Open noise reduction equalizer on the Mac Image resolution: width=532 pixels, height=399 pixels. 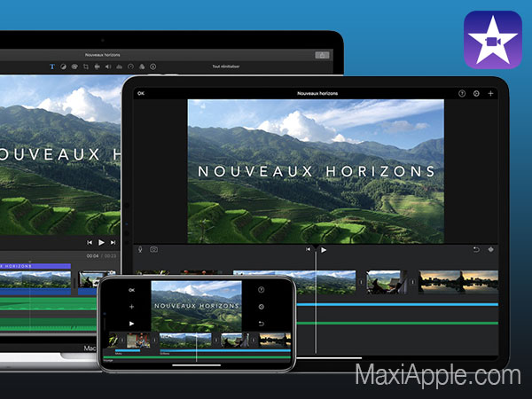click(x=120, y=66)
